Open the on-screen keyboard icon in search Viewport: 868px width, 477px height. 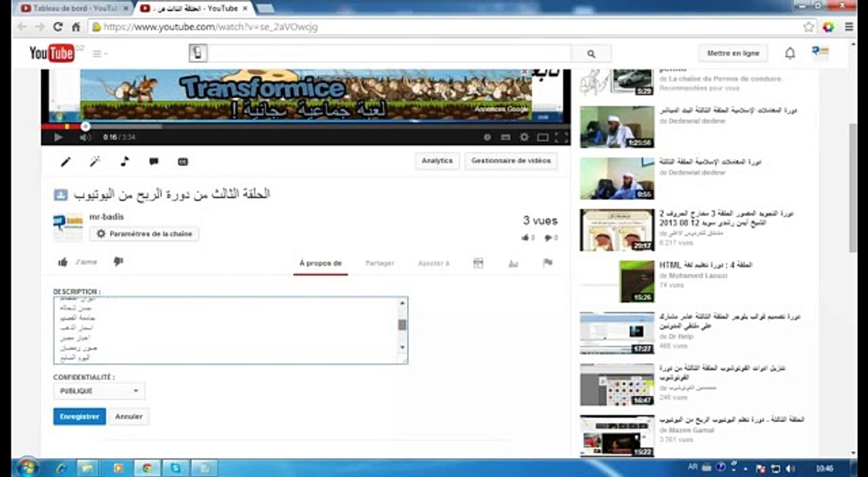[198, 53]
